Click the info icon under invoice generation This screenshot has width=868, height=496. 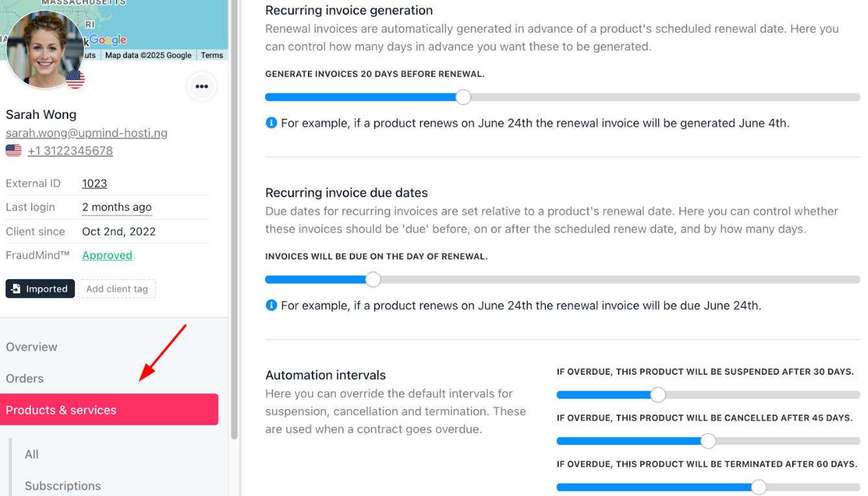point(272,123)
